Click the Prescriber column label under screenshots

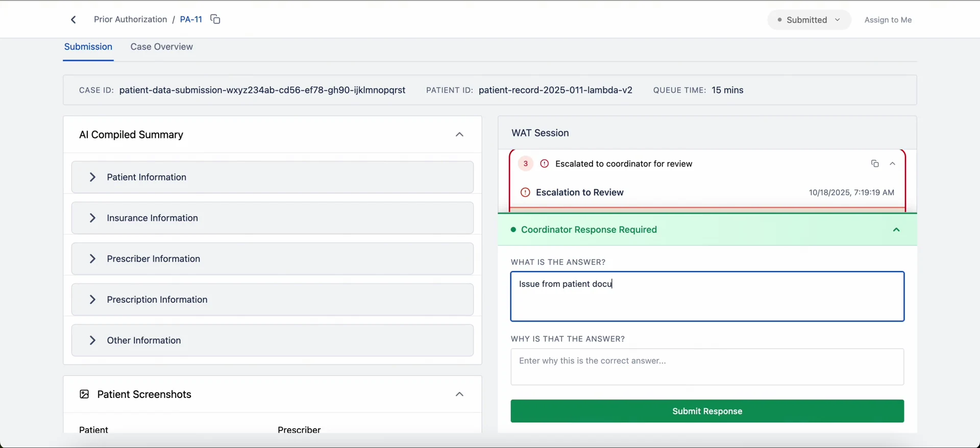coord(299,430)
